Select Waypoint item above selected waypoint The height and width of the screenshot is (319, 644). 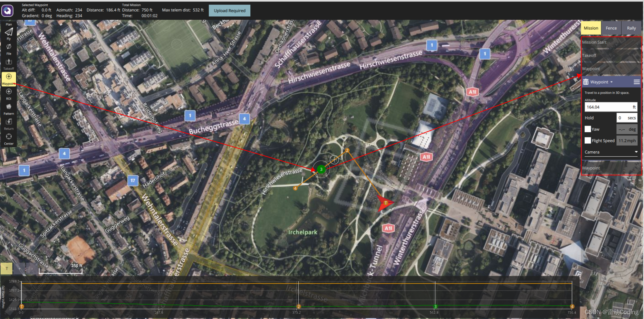click(611, 68)
